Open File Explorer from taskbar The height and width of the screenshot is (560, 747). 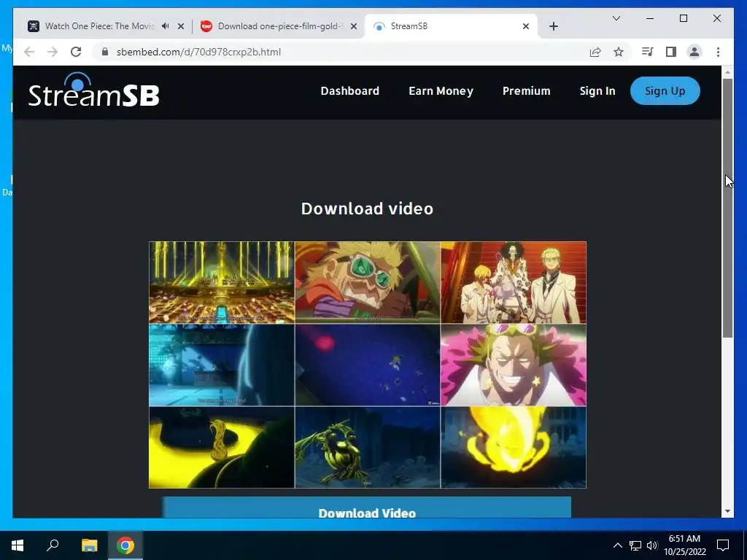point(89,545)
